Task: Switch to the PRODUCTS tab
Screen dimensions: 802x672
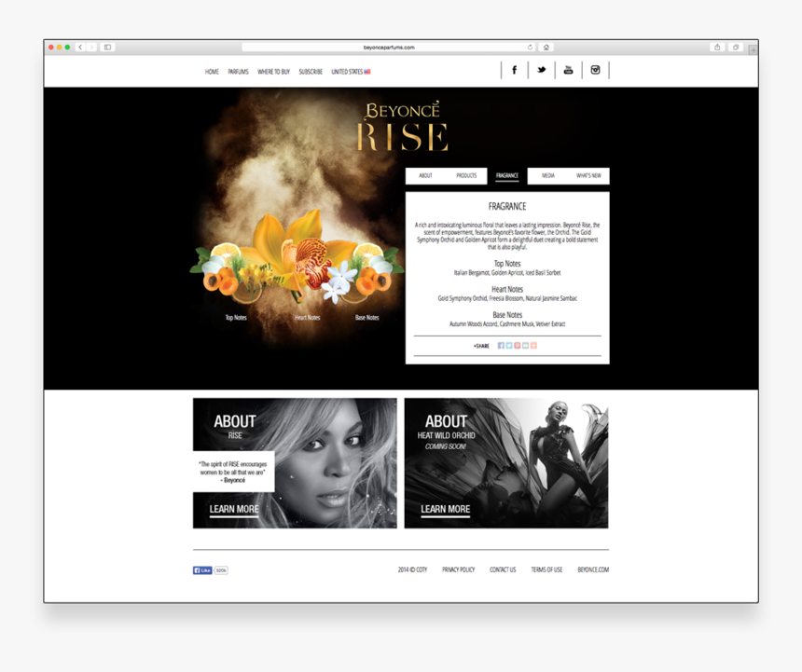Action: (x=466, y=176)
